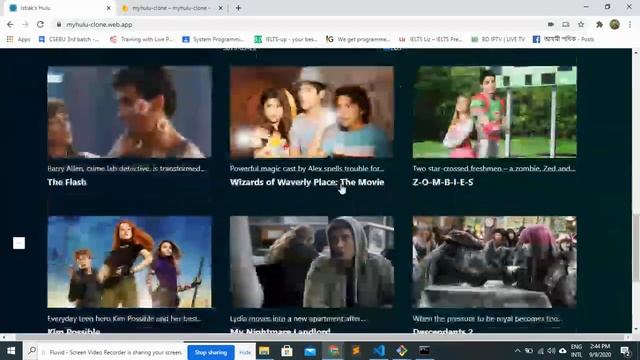The height and width of the screenshot is (360, 640).
Task: Hide the screen sharing notification
Action: (x=245, y=352)
